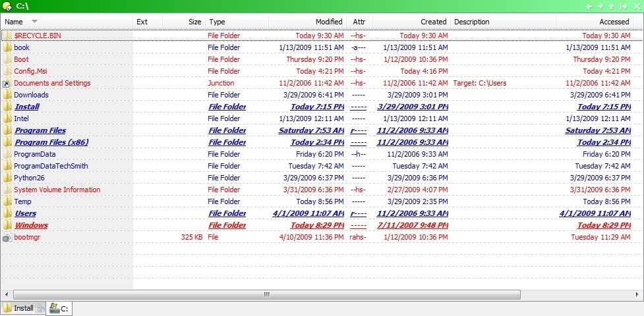Image resolution: width=644 pixels, height=316 pixels.
Task: Select the Windows folder entry
Action: [x=31, y=225]
